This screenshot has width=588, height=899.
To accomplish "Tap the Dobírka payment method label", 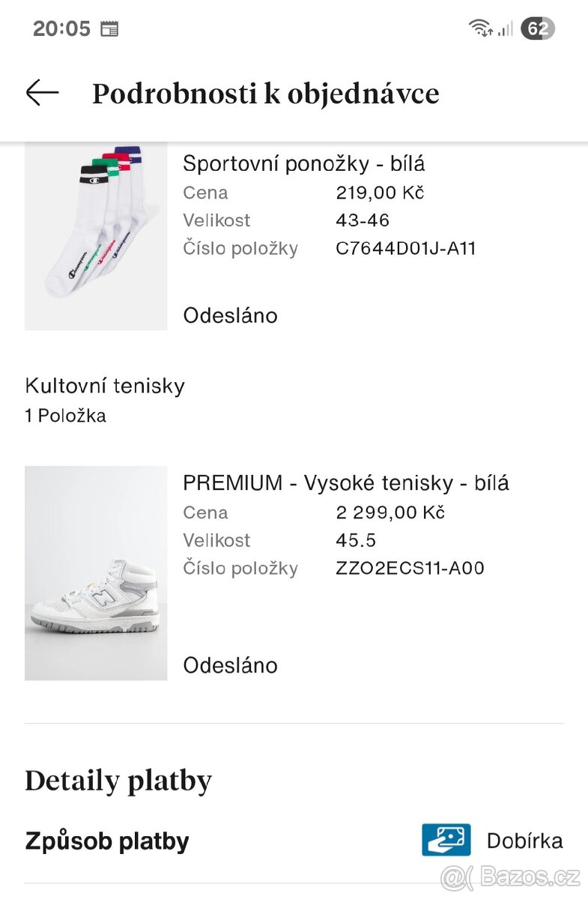I will coord(524,841).
